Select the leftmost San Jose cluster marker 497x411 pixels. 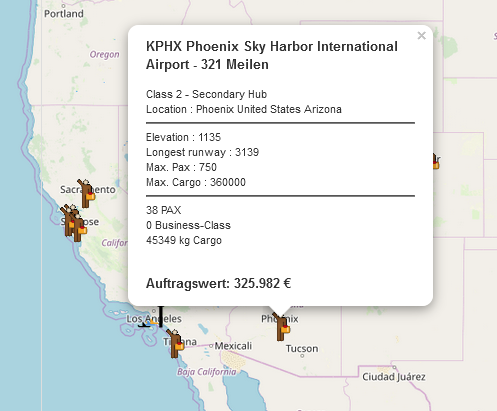(66, 220)
